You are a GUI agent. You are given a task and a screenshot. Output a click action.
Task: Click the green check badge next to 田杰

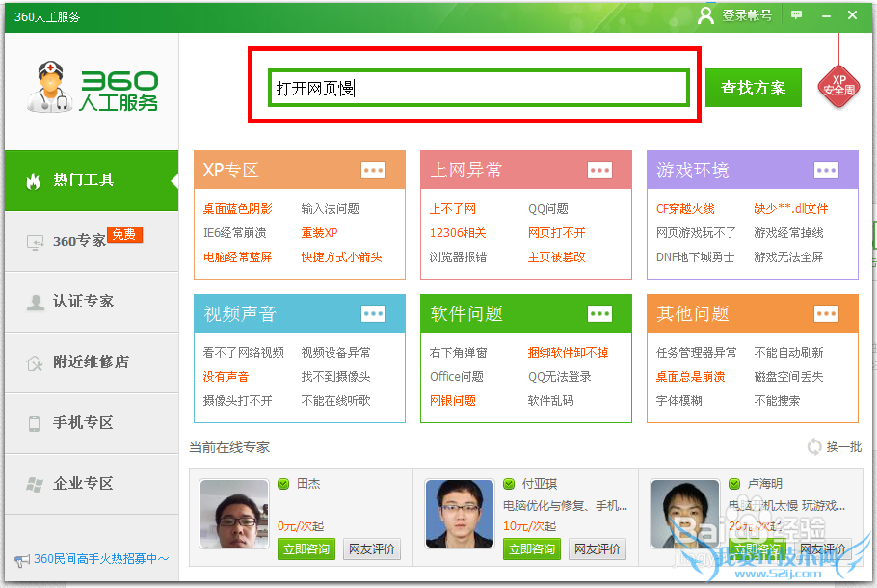point(283,483)
